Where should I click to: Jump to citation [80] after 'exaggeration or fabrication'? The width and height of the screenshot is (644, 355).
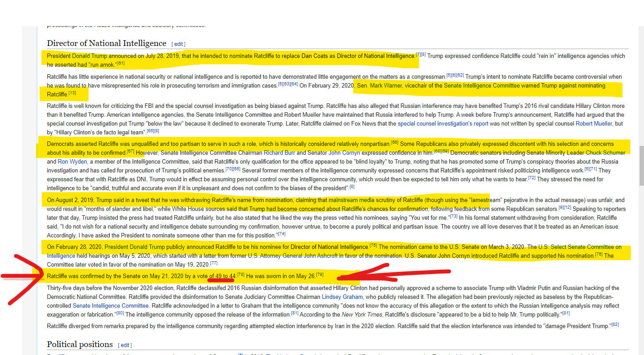[x=120, y=313]
